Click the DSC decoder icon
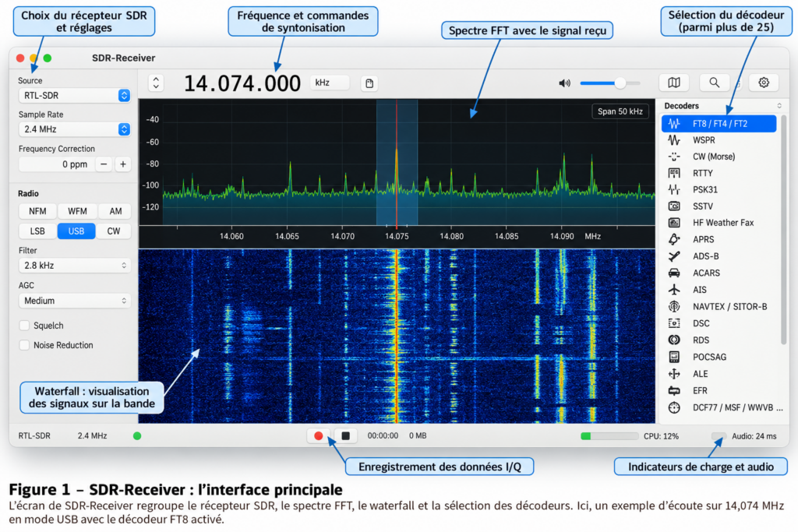Image resolution: width=798 pixels, height=532 pixels. pos(674,323)
